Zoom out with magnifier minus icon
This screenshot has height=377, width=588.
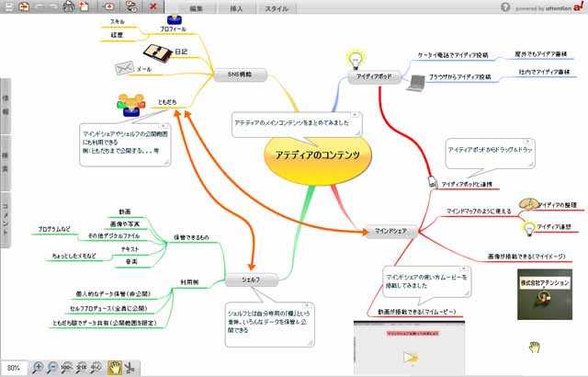(x=52, y=367)
